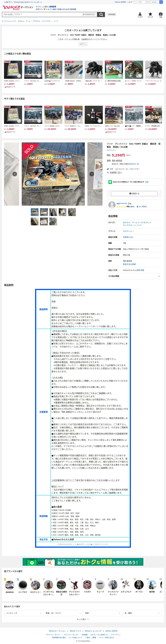
Task: Open the 本、雑誌 category row
Action: tap(142, 613)
